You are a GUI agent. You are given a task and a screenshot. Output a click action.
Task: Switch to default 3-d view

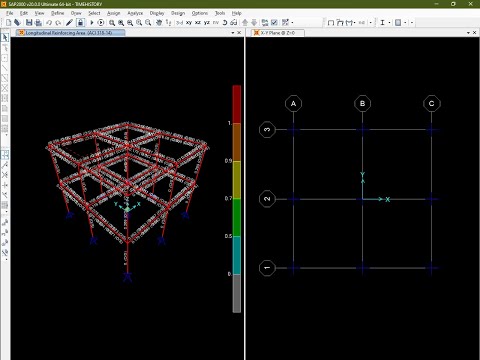pyautogui.click(x=180, y=22)
